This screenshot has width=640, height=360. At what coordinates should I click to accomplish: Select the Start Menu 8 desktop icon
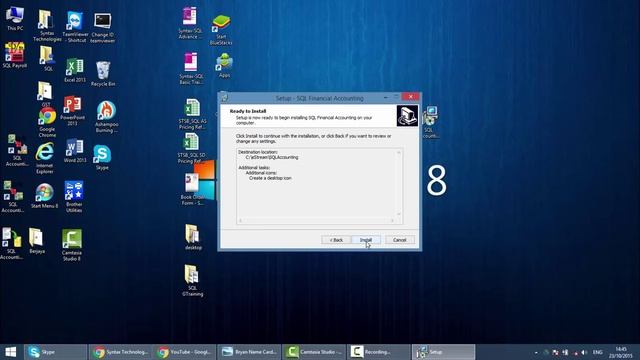(x=44, y=196)
